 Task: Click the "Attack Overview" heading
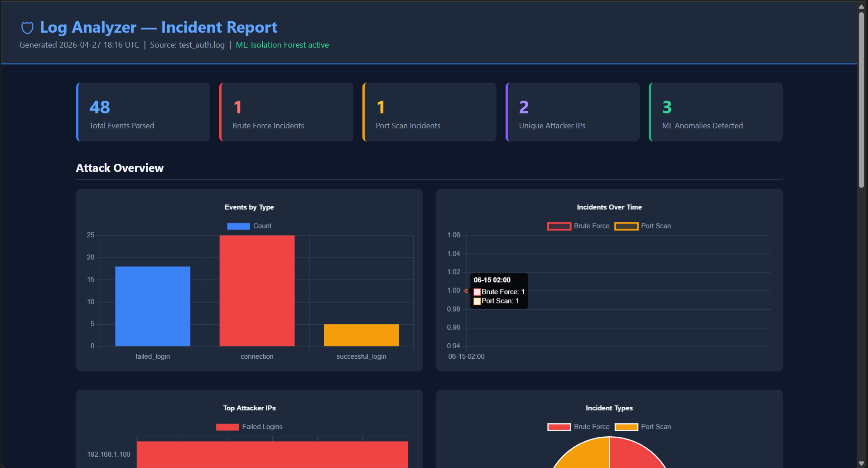click(120, 168)
